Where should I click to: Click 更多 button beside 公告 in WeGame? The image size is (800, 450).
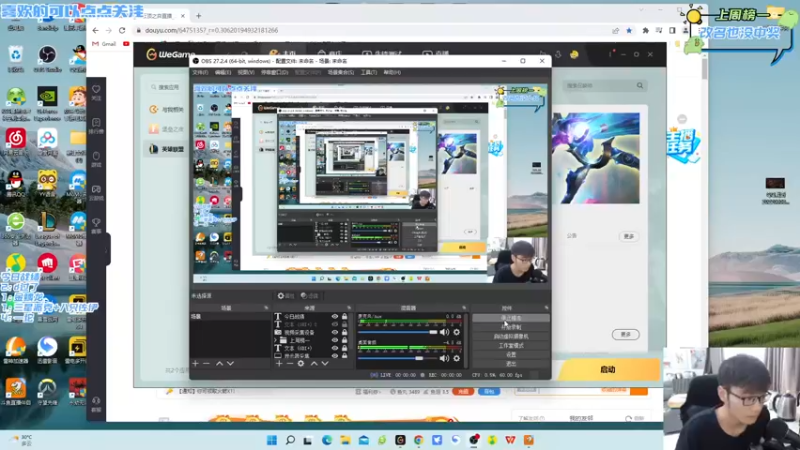(x=629, y=236)
